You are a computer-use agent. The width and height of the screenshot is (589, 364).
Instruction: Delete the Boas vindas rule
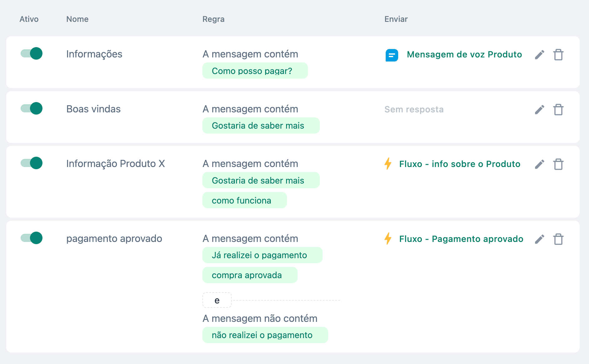[558, 110]
